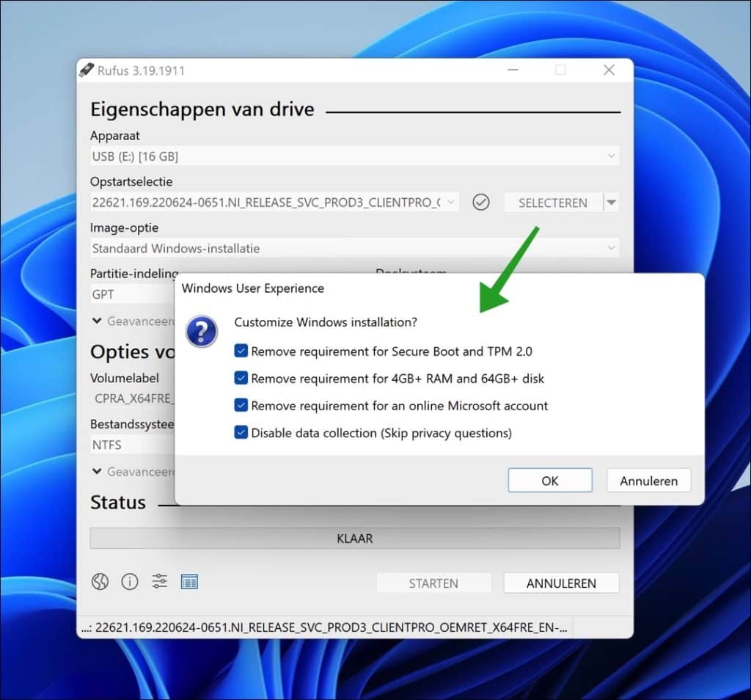This screenshot has width=751, height=700.
Task: Open the About Rufus info icon
Action: 130,581
